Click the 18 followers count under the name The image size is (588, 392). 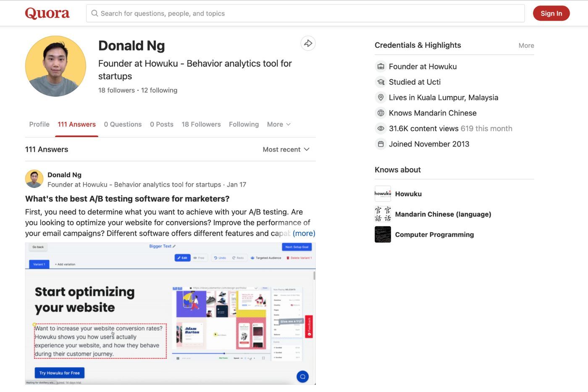tap(116, 90)
